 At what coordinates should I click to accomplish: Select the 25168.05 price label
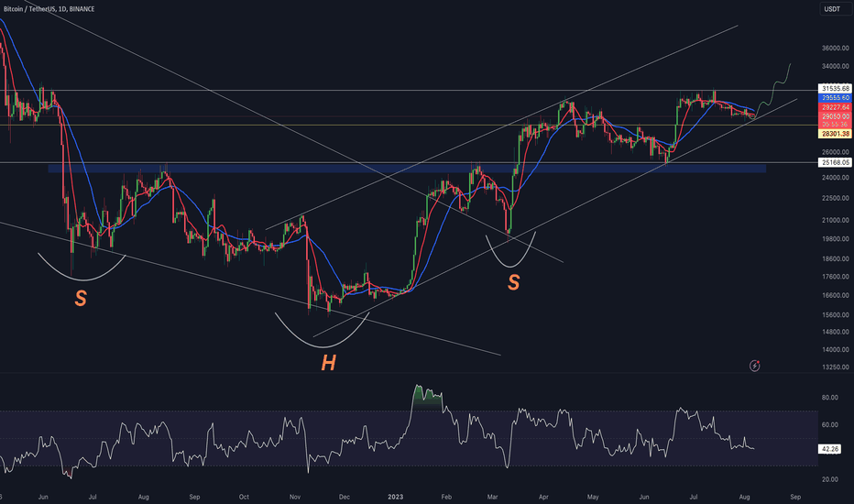click(836, 162)
